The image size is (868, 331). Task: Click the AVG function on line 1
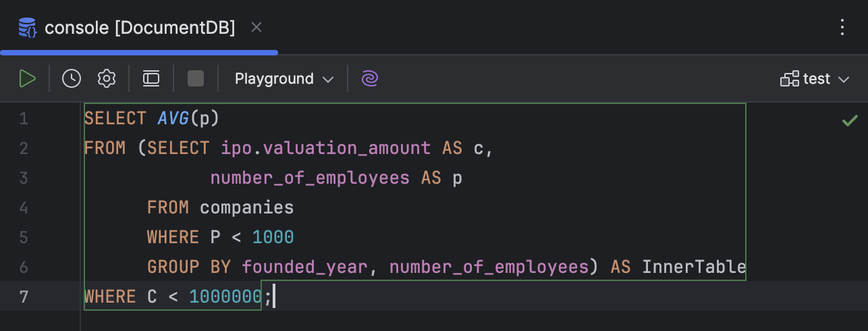point(173,118)
